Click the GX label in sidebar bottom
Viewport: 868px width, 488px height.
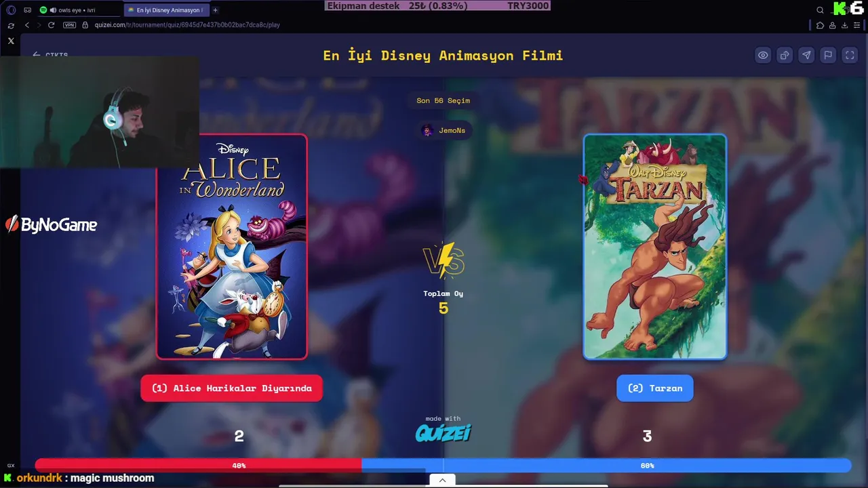(11, 466)
